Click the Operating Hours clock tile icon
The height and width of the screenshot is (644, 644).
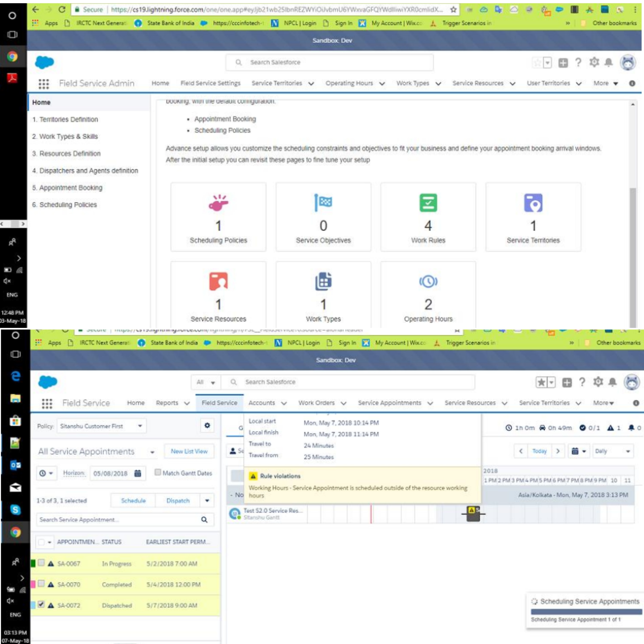[428, 282]
